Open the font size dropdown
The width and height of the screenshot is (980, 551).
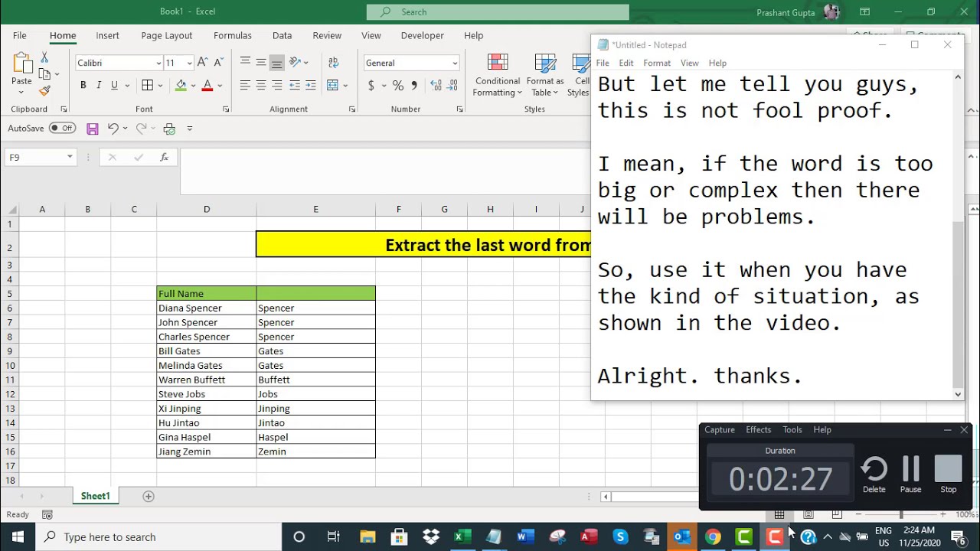pyautogui.click(x=189, y=63)
